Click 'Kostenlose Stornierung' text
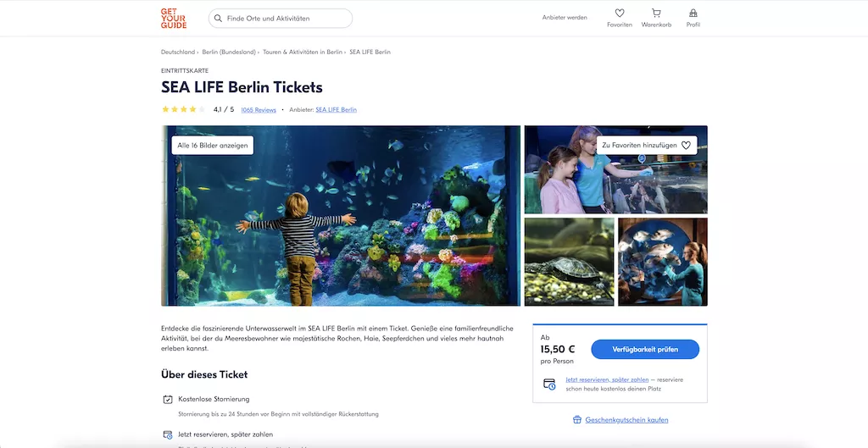This screenshot has width=868, height=448. pos(214,400)
